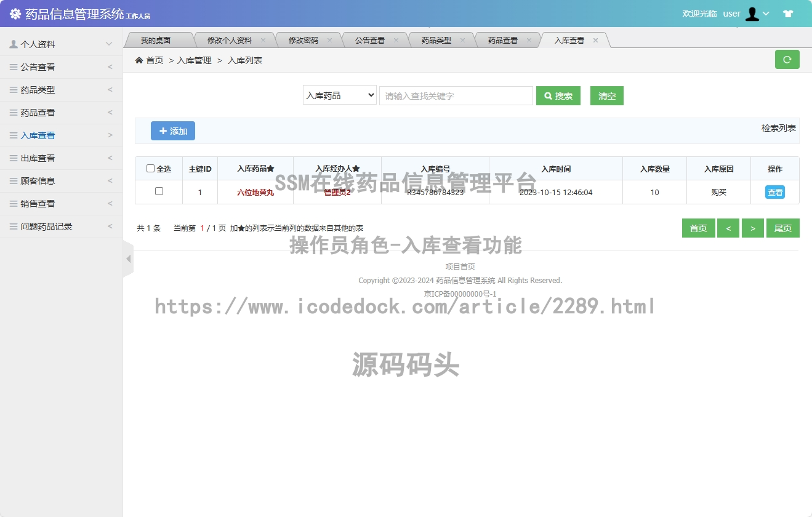Toggle 入库查看 sidebar arrow
812x517 pixels.
(x=110, y=135)
